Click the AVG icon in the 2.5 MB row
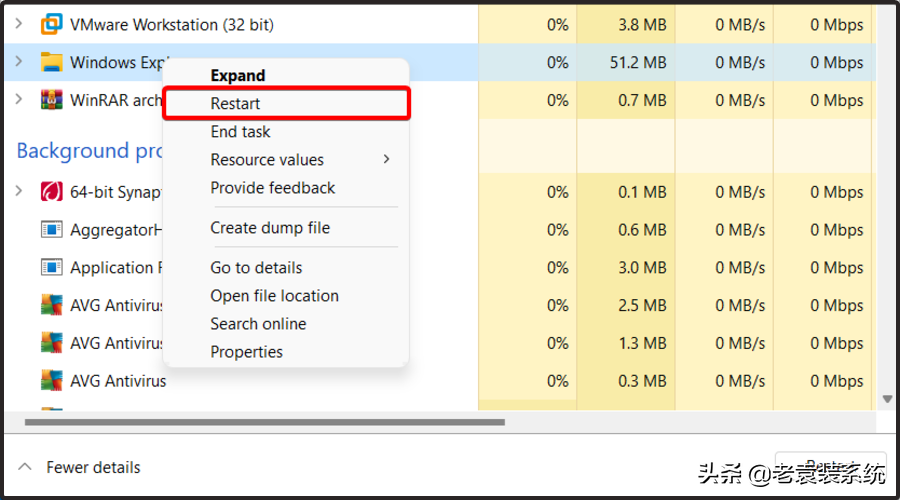 (52, 305)
